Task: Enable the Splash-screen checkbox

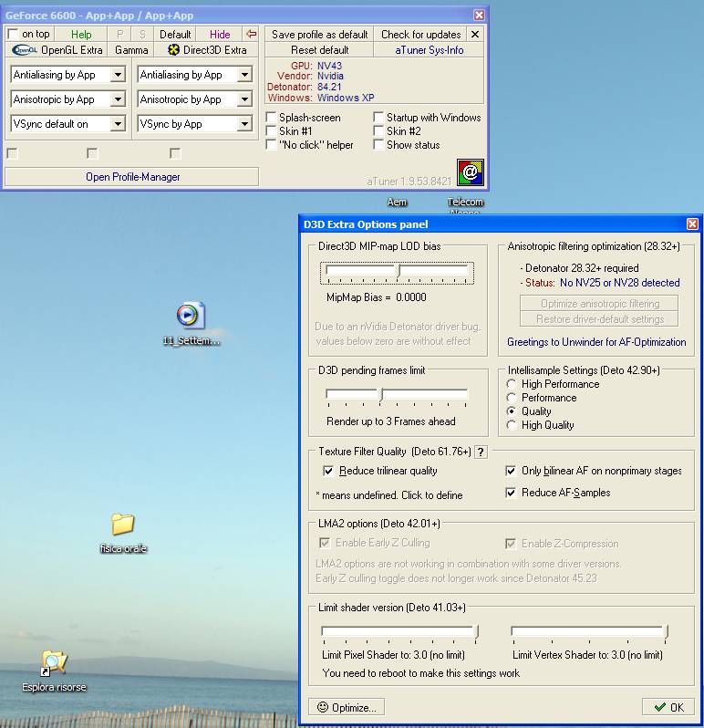Action: tap(272, 118)
